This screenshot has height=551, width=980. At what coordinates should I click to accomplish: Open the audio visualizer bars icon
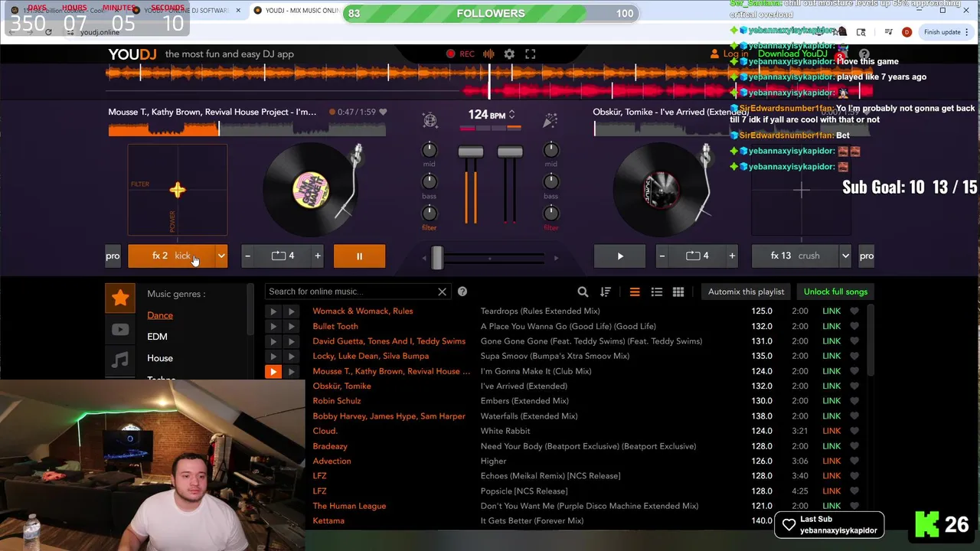coord(488,54)
